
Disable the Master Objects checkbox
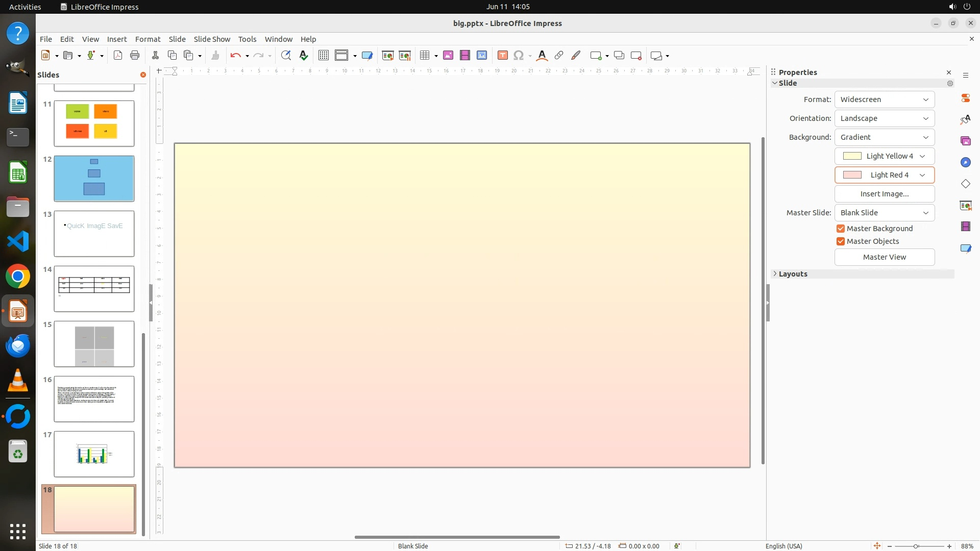(841, 241)
